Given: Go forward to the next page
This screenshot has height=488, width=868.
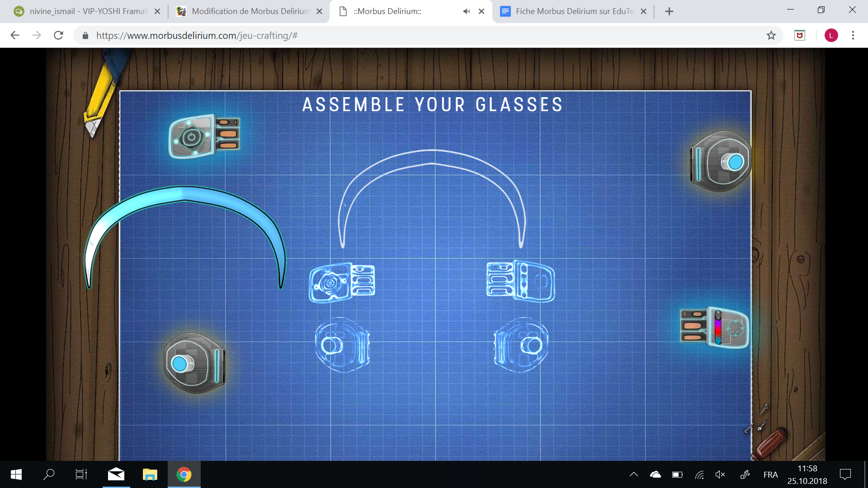Looking at the screenshot, I should pyautogui.click(x=37, y=35).
